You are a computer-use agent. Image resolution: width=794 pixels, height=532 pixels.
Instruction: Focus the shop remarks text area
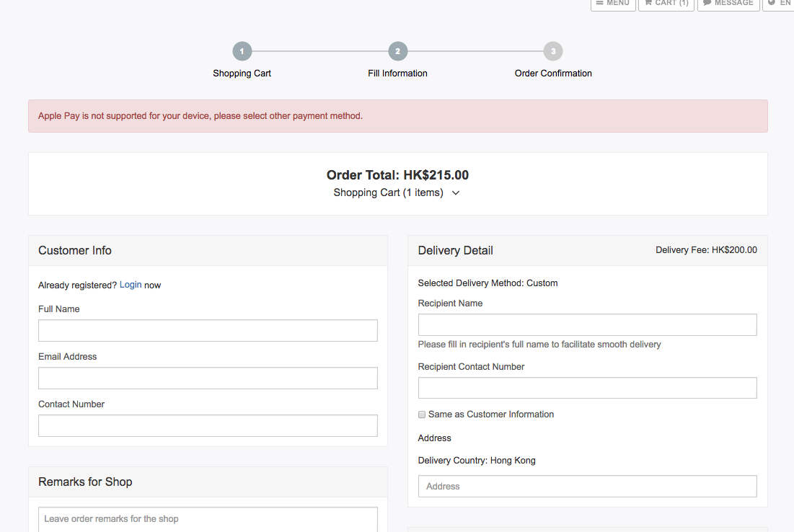208,519
